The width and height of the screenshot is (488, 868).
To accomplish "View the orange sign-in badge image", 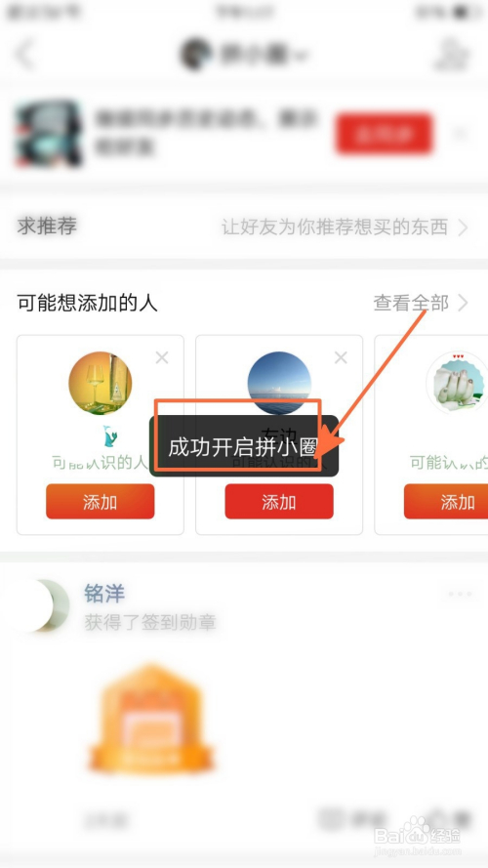I will (151, 719).
